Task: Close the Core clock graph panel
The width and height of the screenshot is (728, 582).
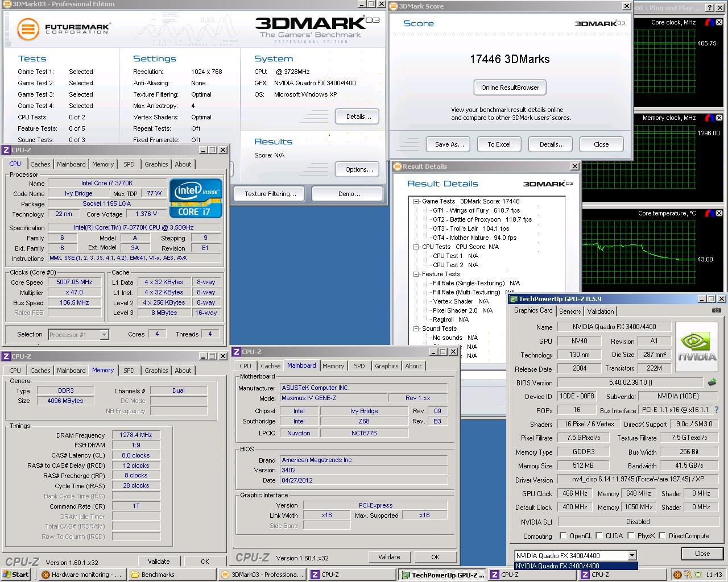Action: [x=719, y=23]
